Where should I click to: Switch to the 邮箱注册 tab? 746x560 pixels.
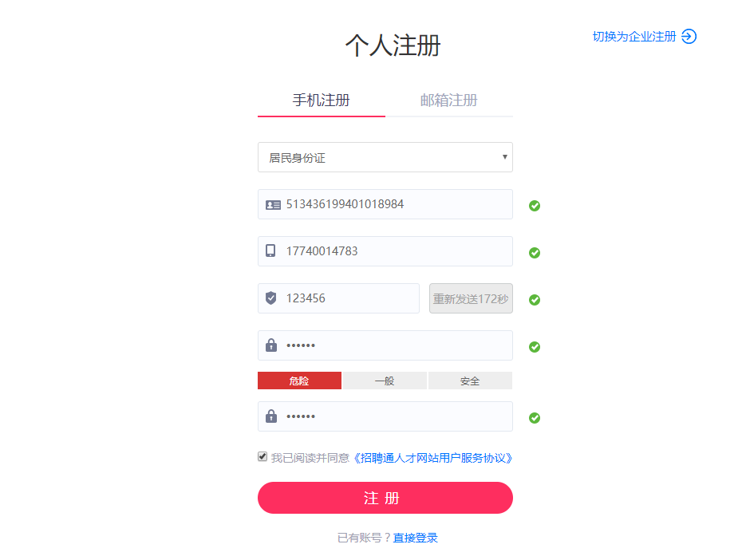[448, 101]
